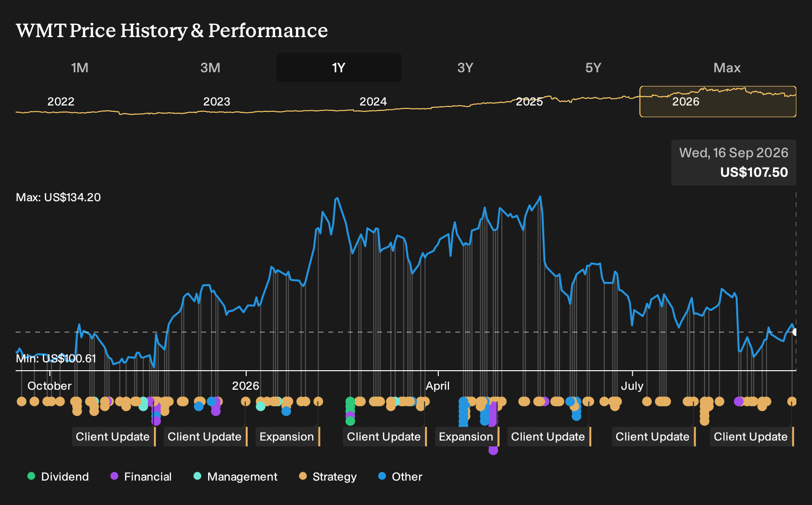The width and height of the screenshot is (812, 505).
Task: Show the Max time range
Action: pyautogui.click(x=727, y=67)
